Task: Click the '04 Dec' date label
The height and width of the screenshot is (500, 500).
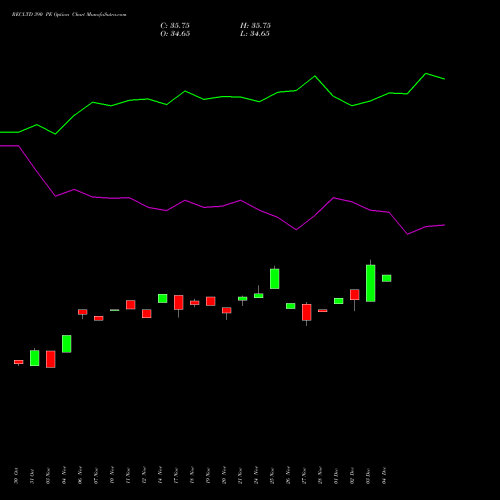Action: tap(384, 476)
